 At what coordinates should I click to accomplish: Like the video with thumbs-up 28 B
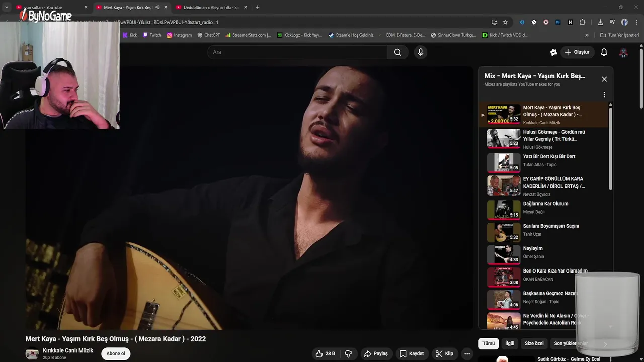point(326,354)
